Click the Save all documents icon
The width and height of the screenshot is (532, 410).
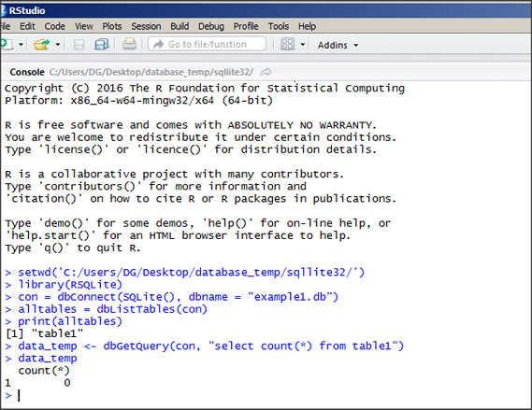(102, 45)
